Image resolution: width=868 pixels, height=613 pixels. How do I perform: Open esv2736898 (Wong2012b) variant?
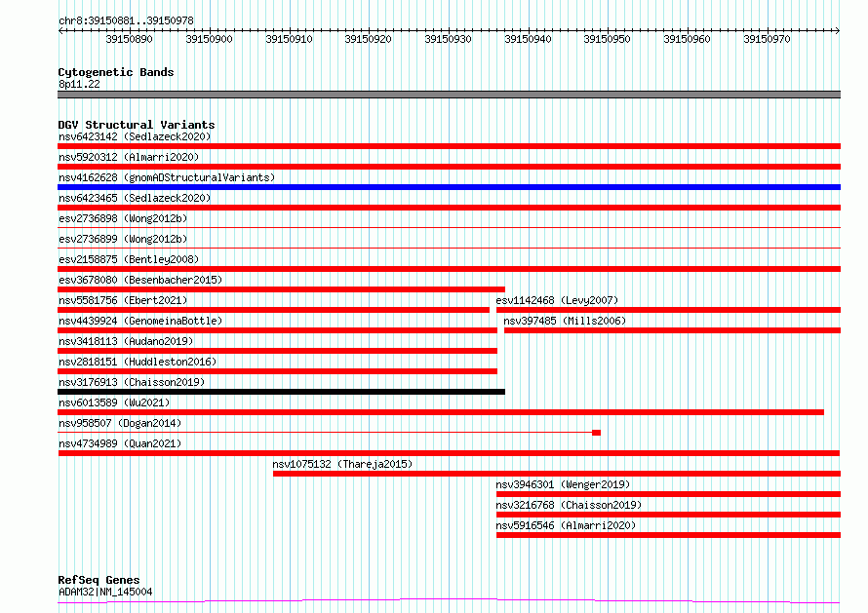123,218
